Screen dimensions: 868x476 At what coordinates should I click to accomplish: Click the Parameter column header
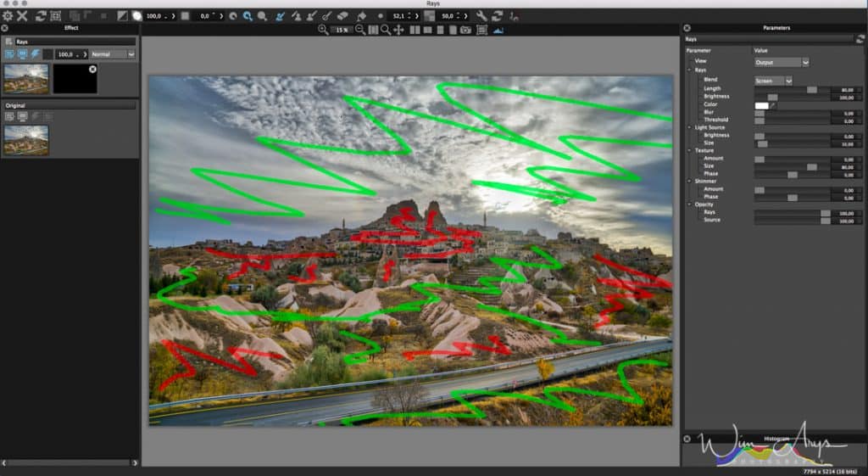pos(698,50)
